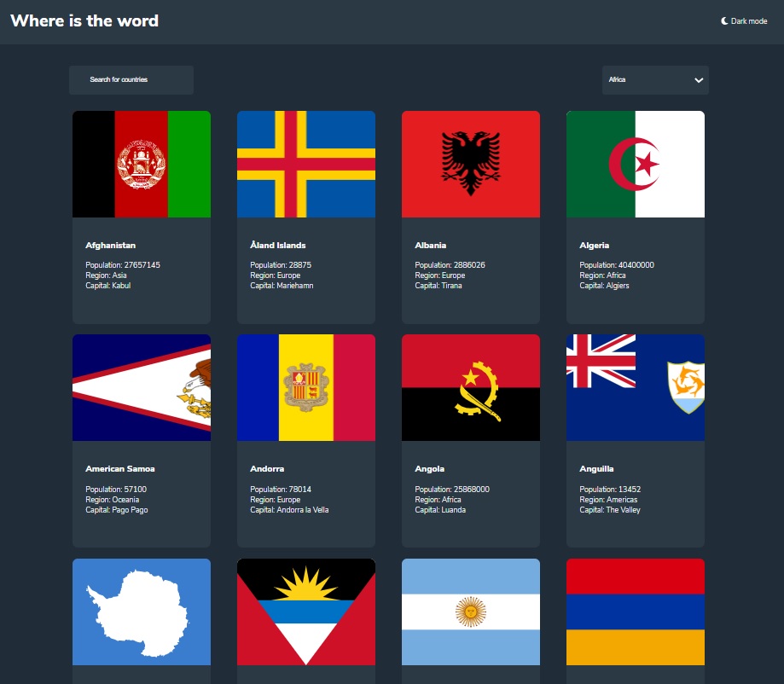The width and height of the screenshot is (784, 684).
Task: Click the Angola country name heading
Action: [x=430, y=469]
